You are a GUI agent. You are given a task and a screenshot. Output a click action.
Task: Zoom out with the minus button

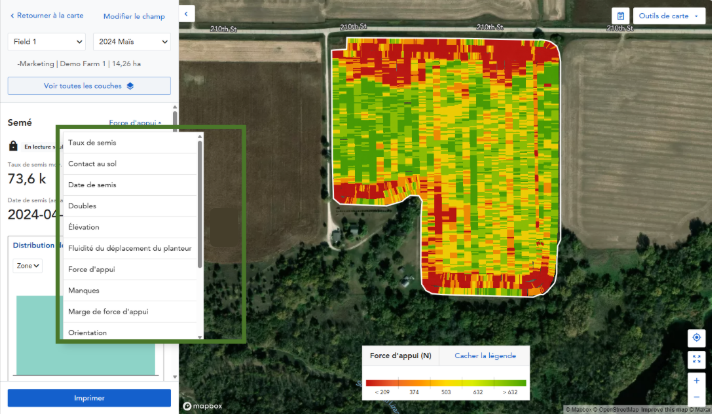click(x=696, y=397)
